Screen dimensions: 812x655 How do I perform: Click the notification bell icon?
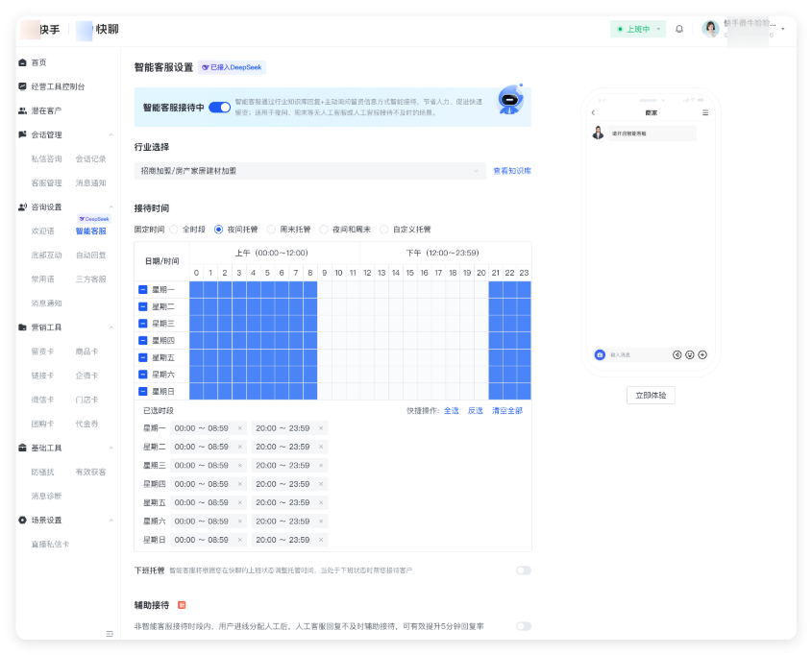(679, 30)
